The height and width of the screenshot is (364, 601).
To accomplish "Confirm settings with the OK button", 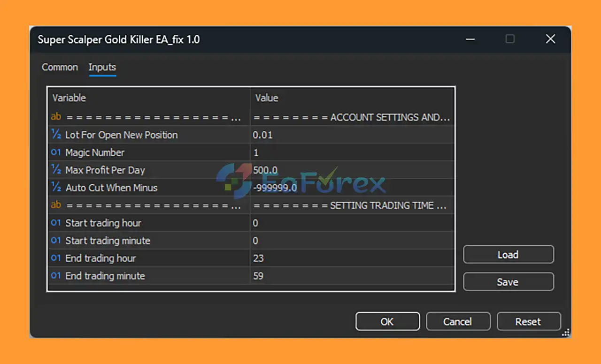I will (387, 321).
